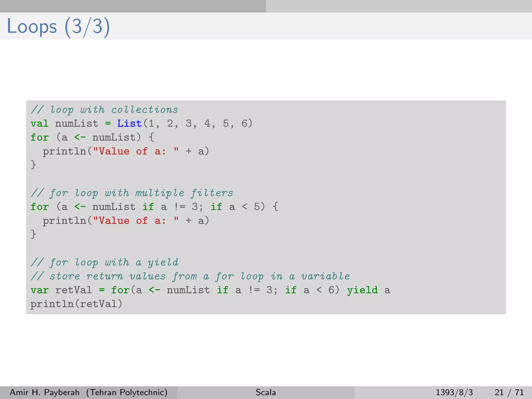The height and width of the screenshot is (399, 532).
Task: Click the line with filters 'if a != 3; if a < 5'
Action: click(x=155, y=207)
